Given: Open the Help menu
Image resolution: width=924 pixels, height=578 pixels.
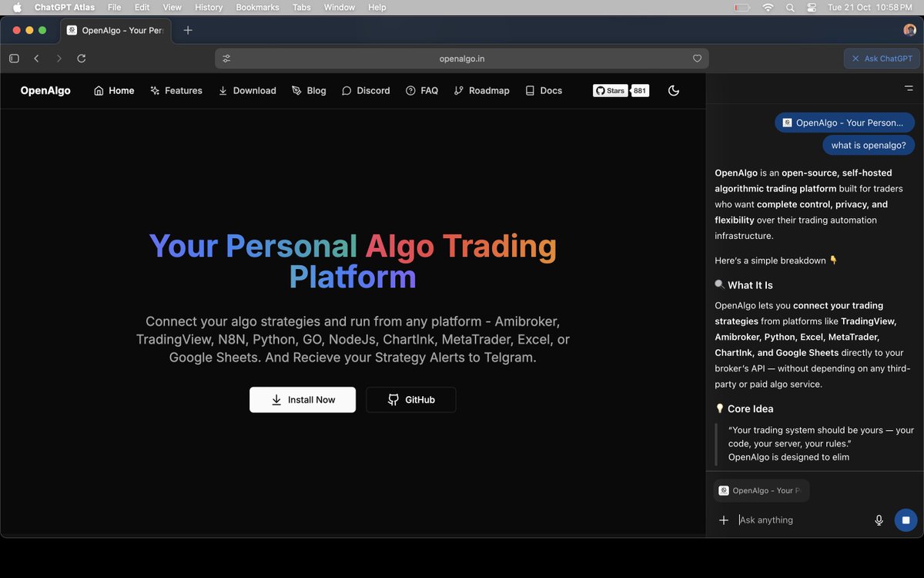Looking at the screenshot, I should click(377, 7).
